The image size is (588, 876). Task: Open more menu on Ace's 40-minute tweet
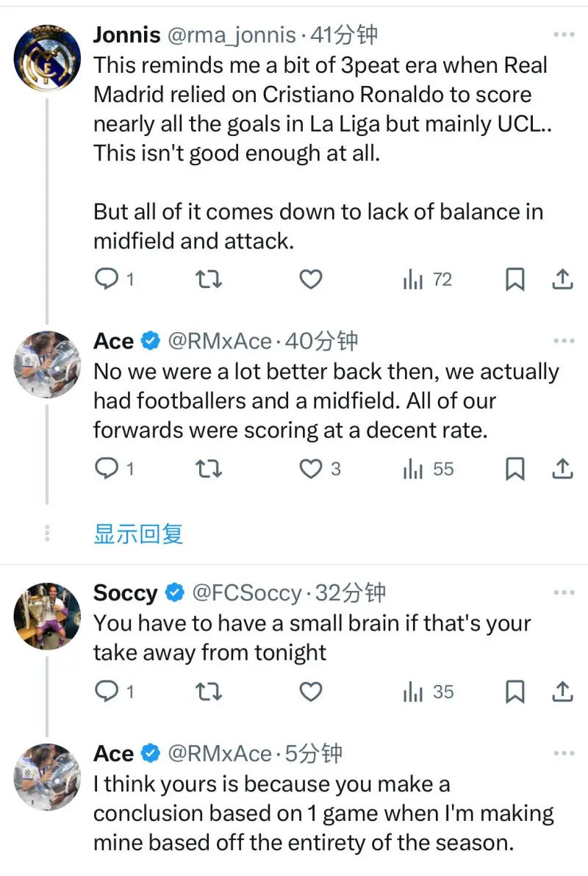[x=564, y=341]
